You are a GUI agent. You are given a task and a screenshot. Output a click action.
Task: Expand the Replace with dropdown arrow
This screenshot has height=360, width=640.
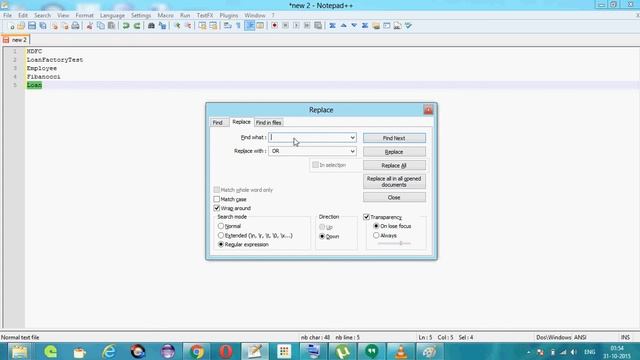click(x=352, y=151)
